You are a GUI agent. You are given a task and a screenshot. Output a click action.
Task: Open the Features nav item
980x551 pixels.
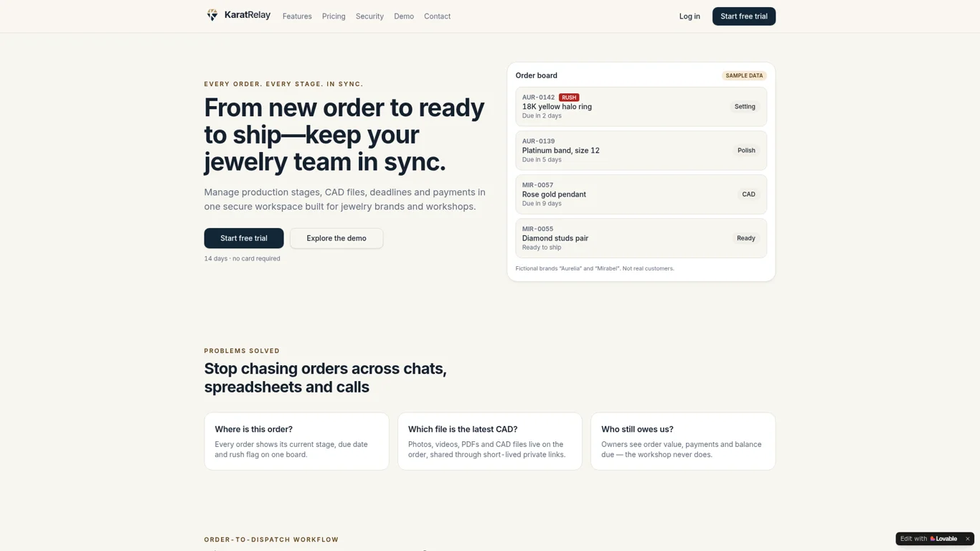point(297,17)
